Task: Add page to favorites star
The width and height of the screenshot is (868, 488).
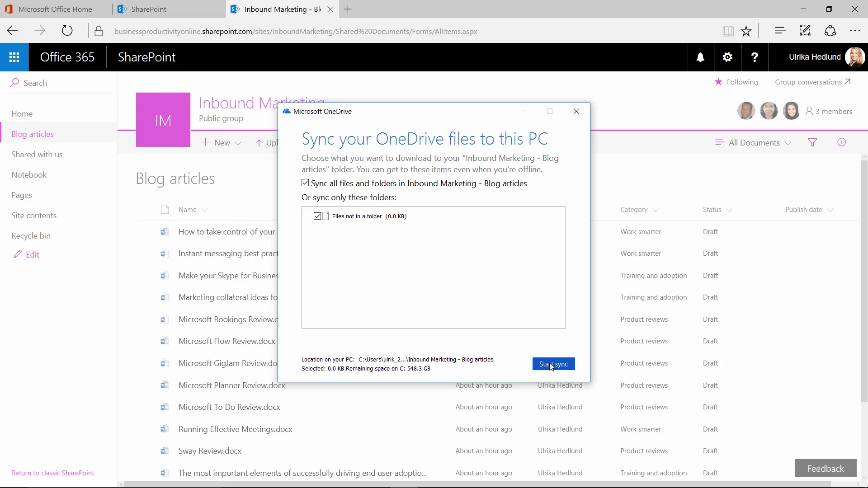Action: click(x=746, y=31)
